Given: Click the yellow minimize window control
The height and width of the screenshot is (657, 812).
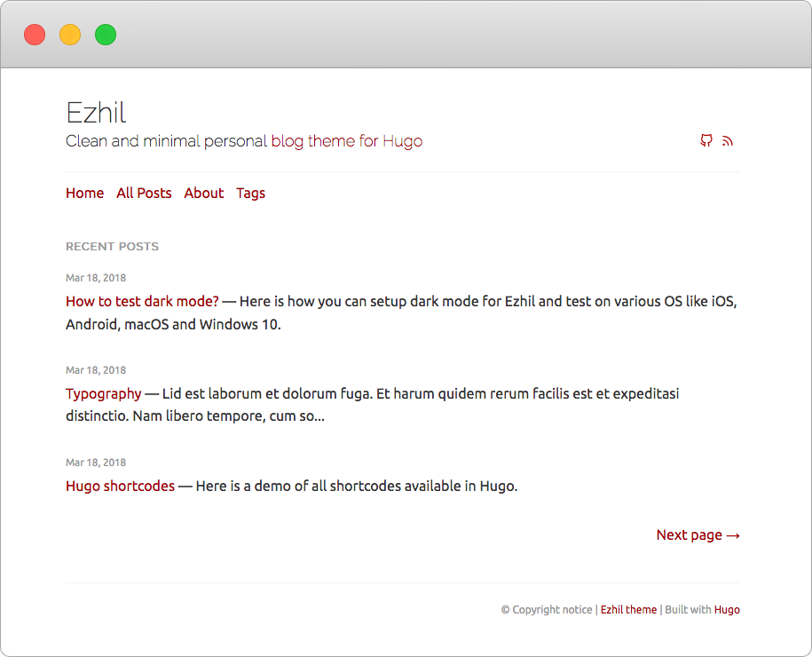Looking at the screenshot, I should point(69,34).
